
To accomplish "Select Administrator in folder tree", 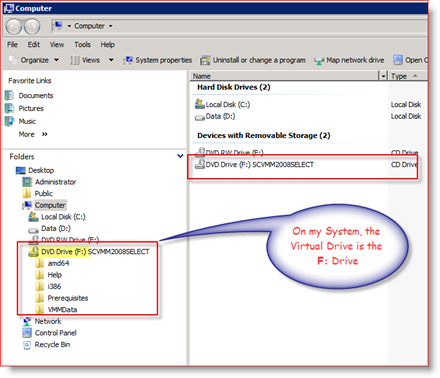I will 55,182.
